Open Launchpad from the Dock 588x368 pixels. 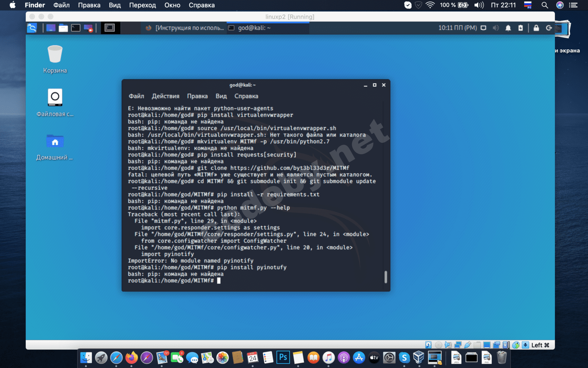(101, 357)
